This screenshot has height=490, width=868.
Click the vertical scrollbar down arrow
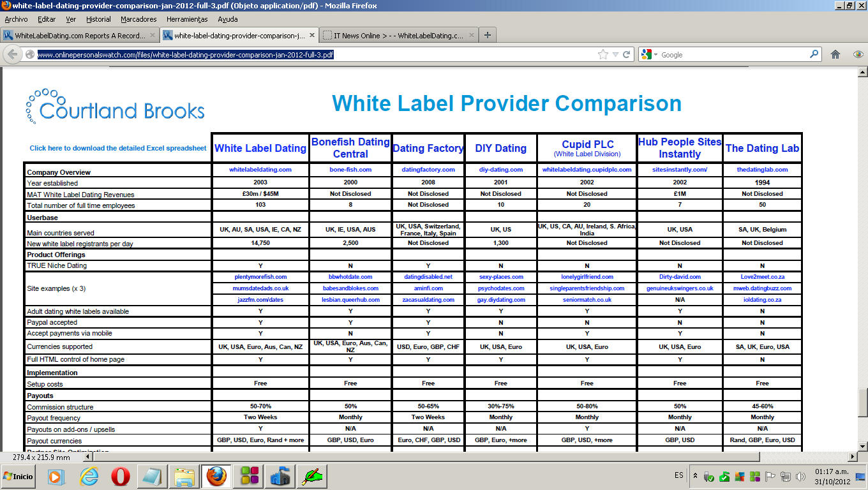coord(862,446)
